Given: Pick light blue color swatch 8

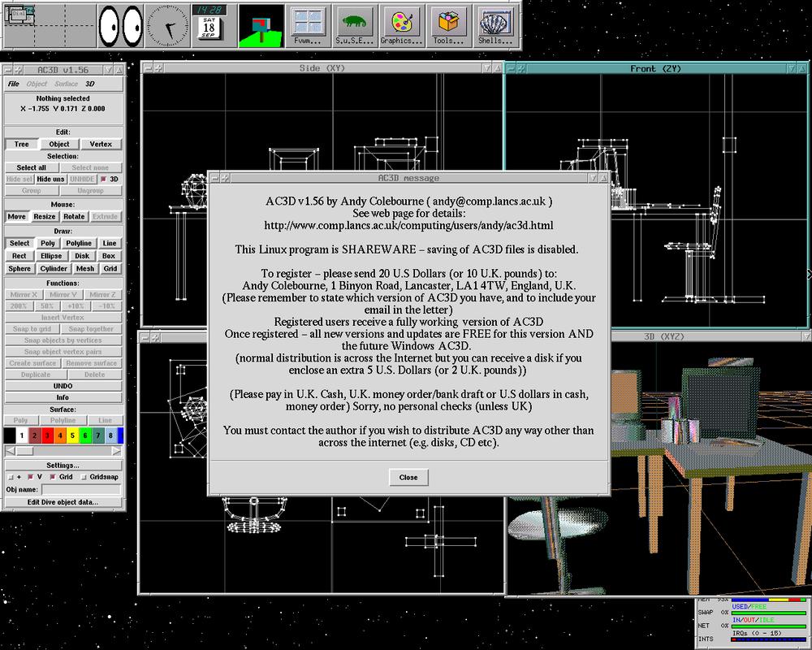Looking at the screenshot, I should tap(110, 435).
